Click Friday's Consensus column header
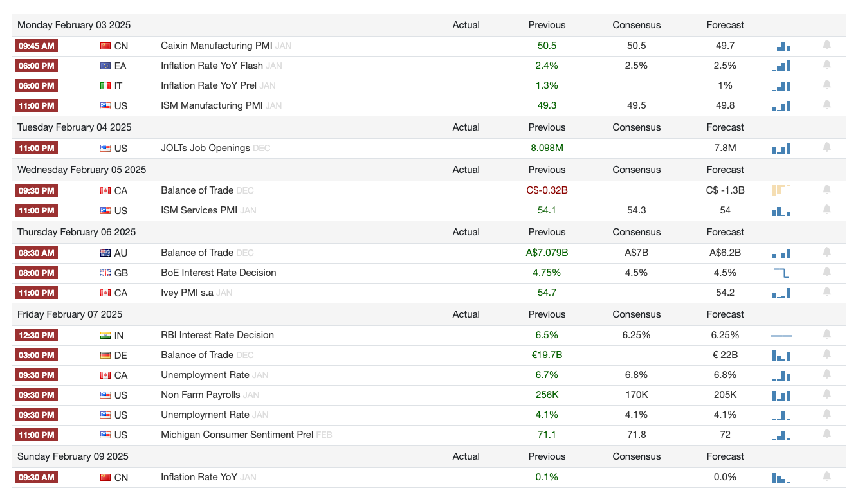 [x=636, y=314]
